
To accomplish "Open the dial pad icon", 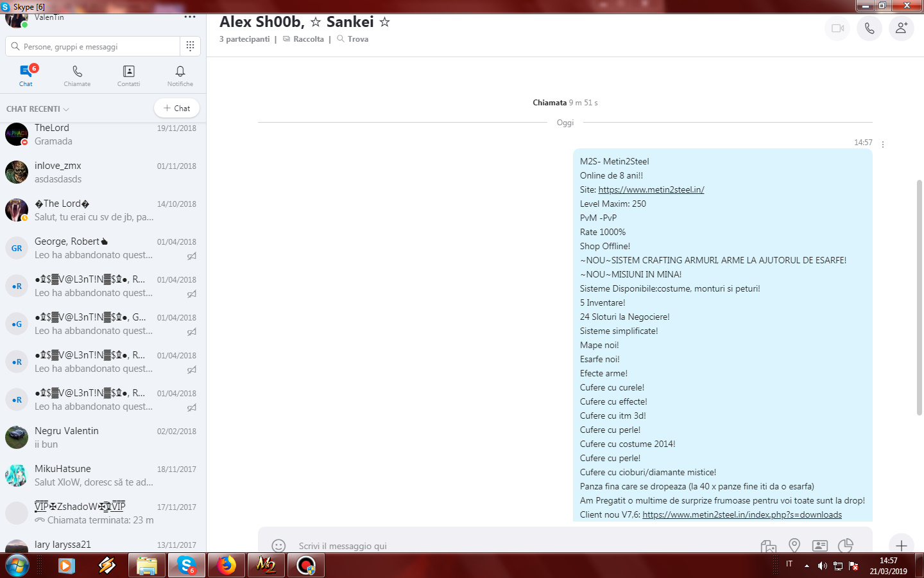I will click(190, 46).
